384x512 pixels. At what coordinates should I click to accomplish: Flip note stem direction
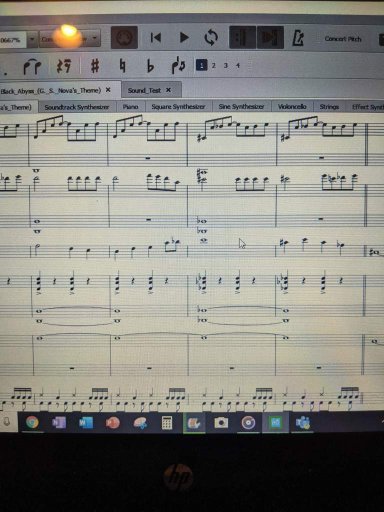click(x=178, y=65)
